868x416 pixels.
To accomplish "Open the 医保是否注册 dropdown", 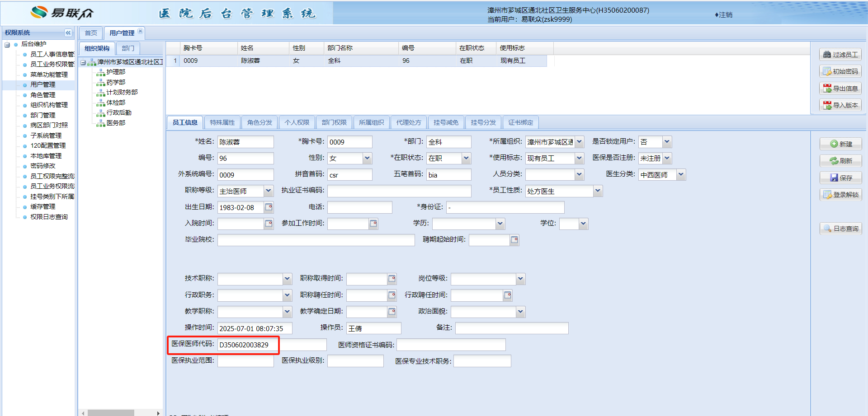I will coord(667,158).
